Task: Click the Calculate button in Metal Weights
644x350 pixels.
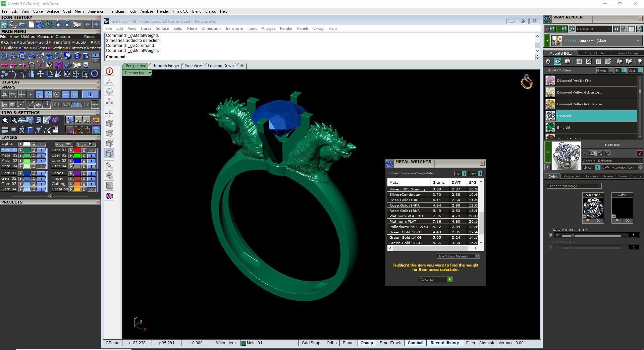Action: [x=435, y=280]
